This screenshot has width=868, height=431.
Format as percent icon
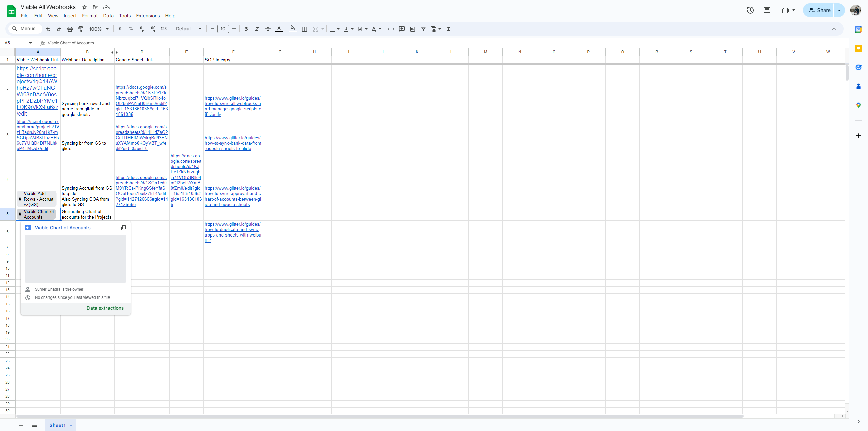[x=131, y=29]
